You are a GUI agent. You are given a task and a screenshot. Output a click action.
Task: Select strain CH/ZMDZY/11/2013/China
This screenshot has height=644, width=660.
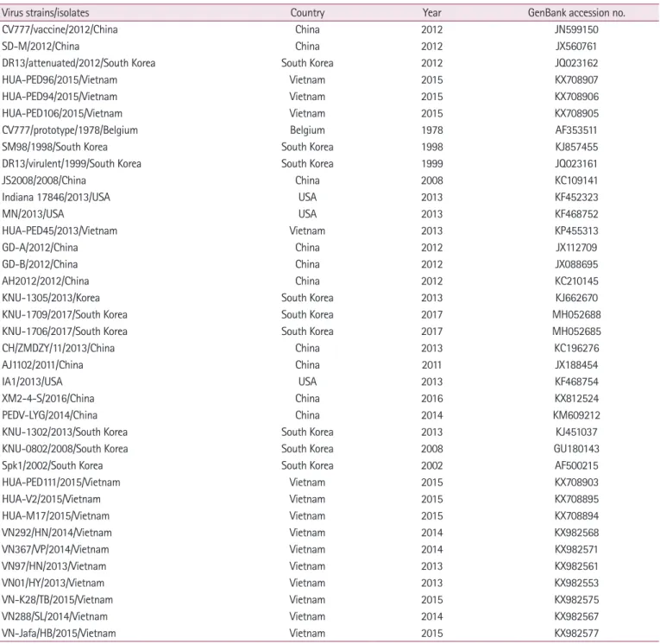click(58, 348)
